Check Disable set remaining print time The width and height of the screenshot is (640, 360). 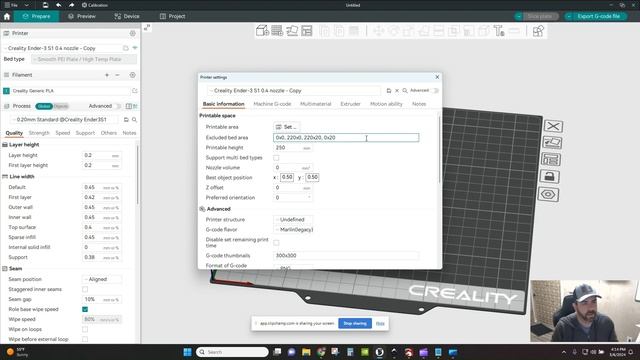click(276, 243)
